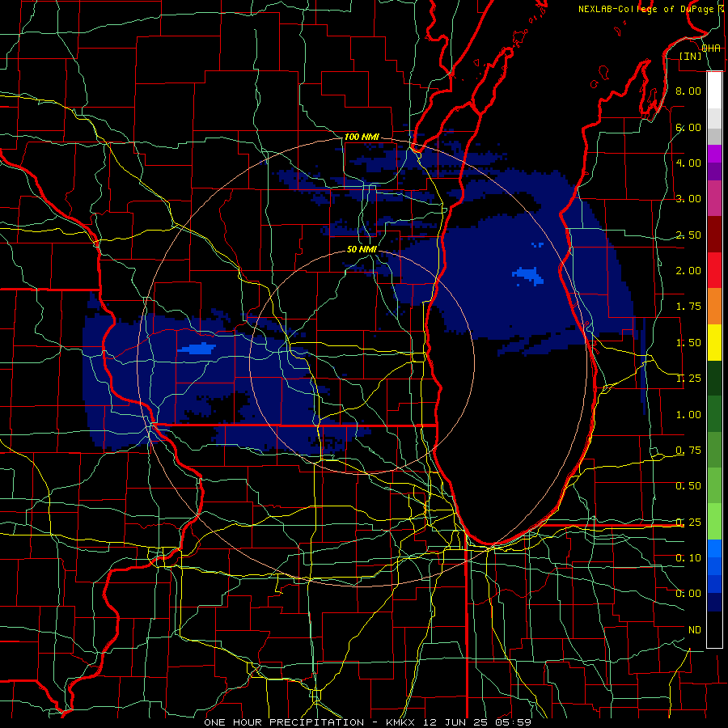Click the NEXLAB-College of DuPage credit text
The height and width of the screenshot is (728, 728).
pos(645,9)
